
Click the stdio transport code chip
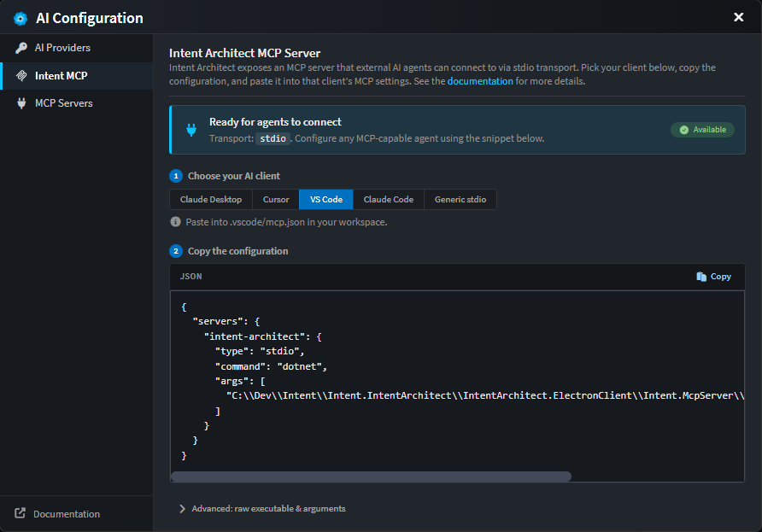point(273,138)
